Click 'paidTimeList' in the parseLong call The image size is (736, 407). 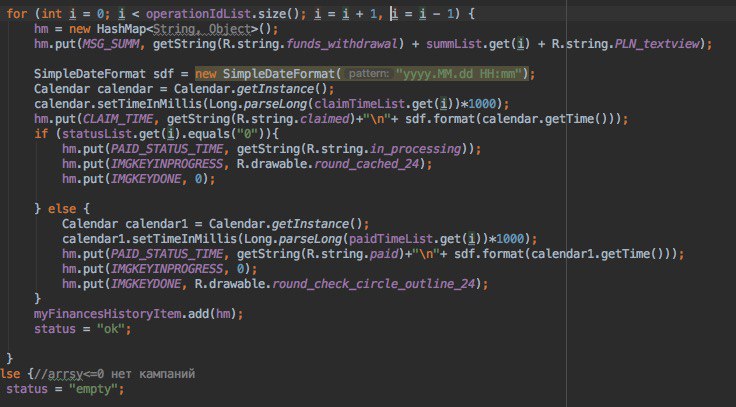[391, 238]
